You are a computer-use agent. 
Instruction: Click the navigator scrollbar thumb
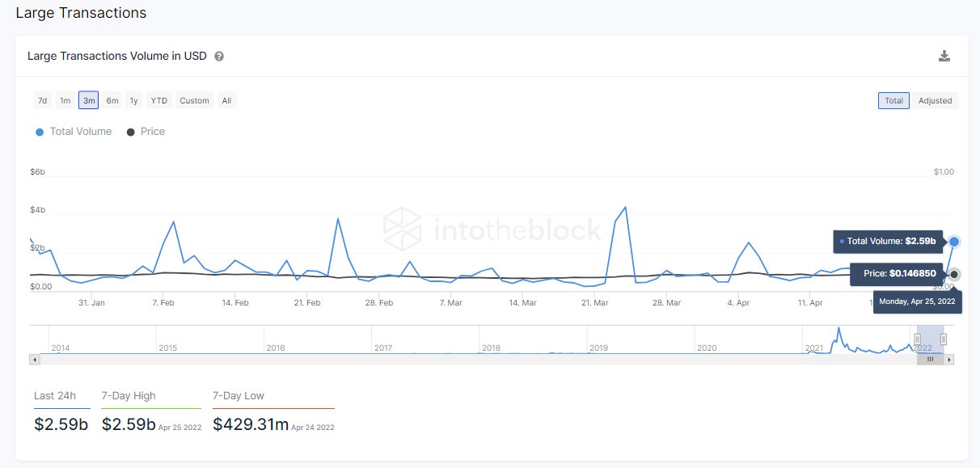[930, 359]
